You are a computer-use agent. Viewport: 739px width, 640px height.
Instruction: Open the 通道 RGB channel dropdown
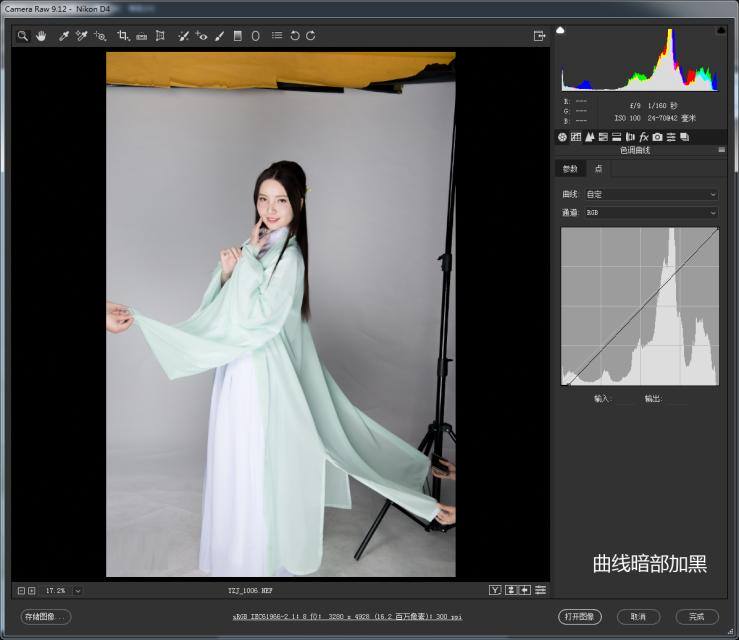point(650,213)
